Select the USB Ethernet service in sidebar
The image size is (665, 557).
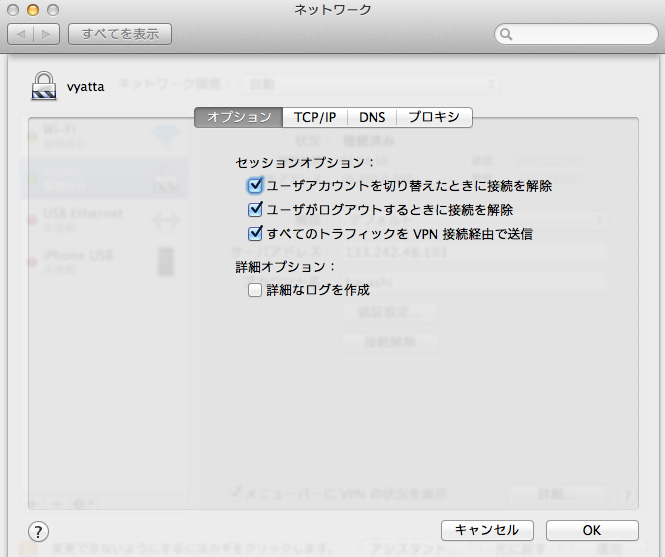83,219
